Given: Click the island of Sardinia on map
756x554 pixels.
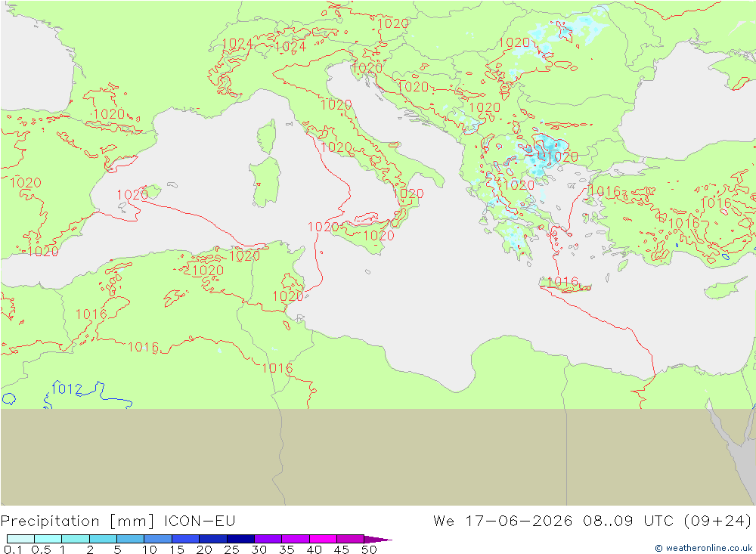Looking at the screenshot, I should pyautogui.click(x=265, y=182).
